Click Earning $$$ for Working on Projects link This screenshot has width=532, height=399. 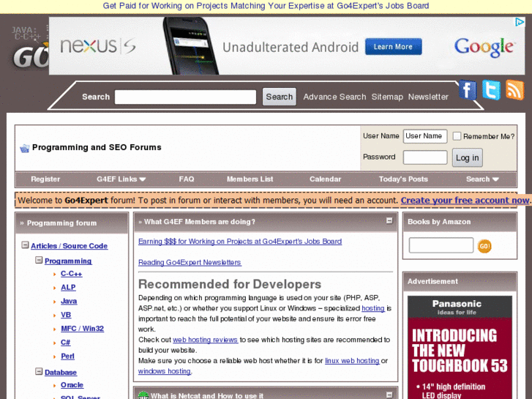tap(240, 242)
